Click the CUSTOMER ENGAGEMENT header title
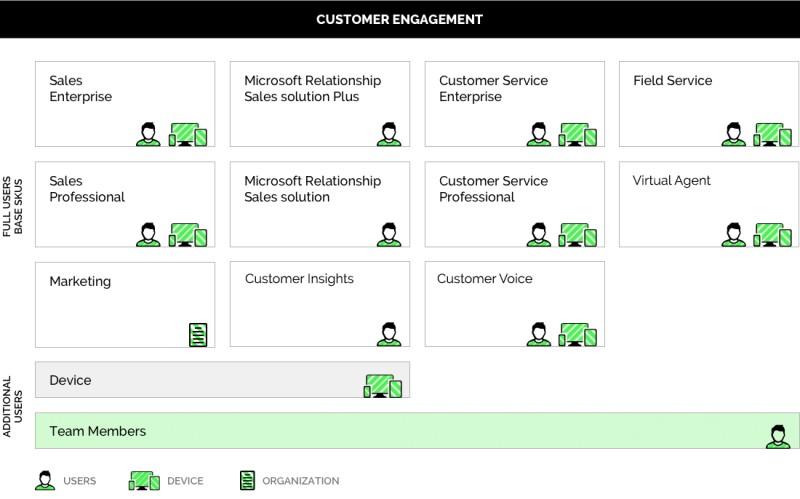 [399, 19]
